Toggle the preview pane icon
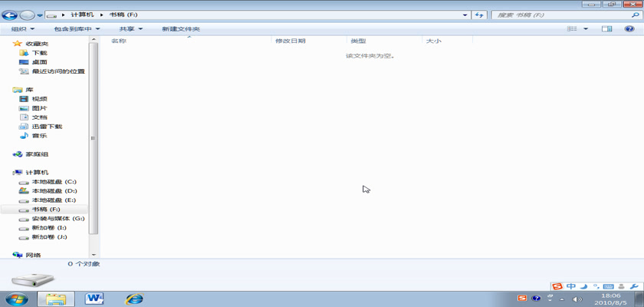Screen dimensions: 644x307 click(x=607, y=29)
